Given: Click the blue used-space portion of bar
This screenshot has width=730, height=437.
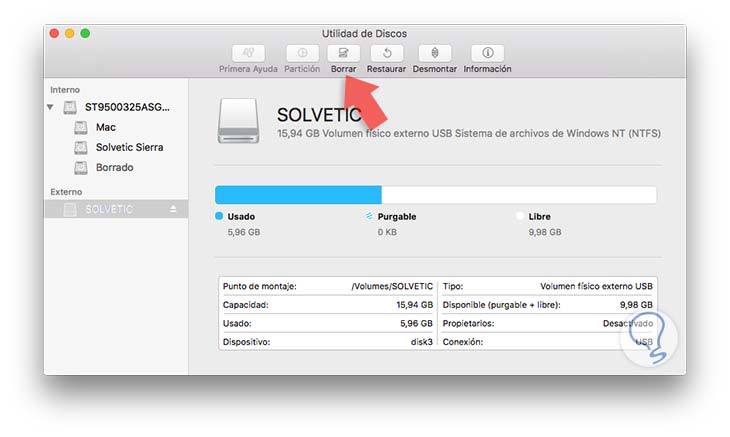Looking at the screenshot, I should (x=298, y=195).
